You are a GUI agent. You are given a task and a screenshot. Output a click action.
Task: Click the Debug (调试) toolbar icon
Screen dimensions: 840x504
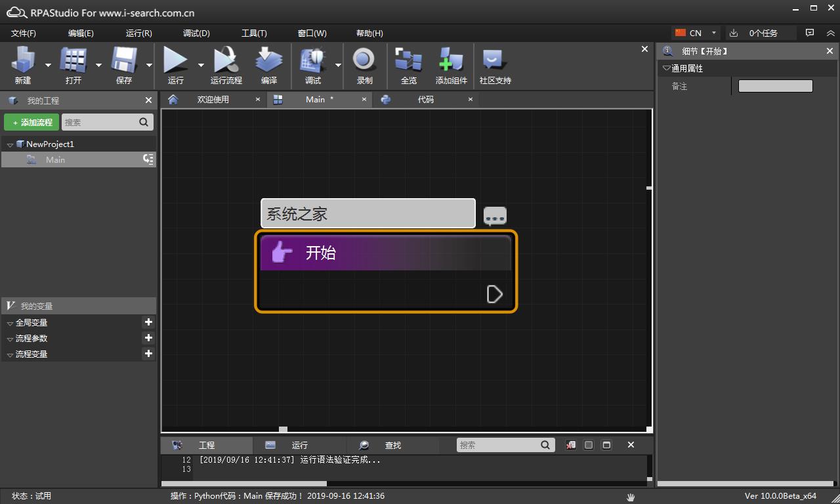313,66
